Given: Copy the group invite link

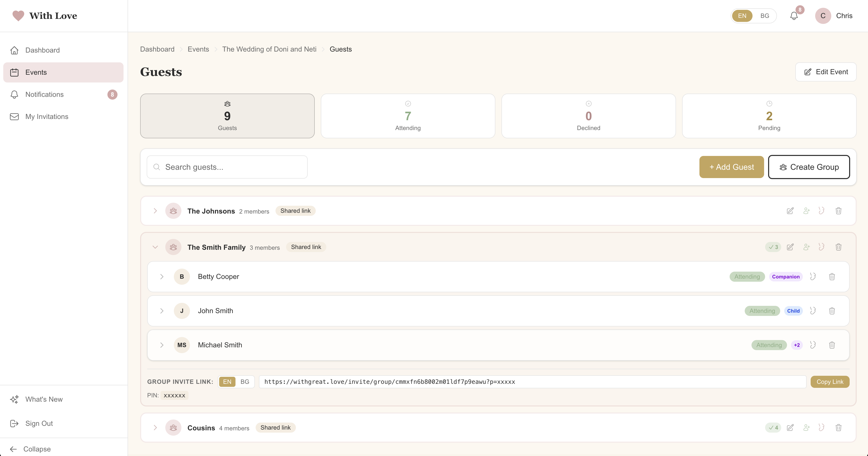Looking at the screenshot, I should [x=830, y=382].
